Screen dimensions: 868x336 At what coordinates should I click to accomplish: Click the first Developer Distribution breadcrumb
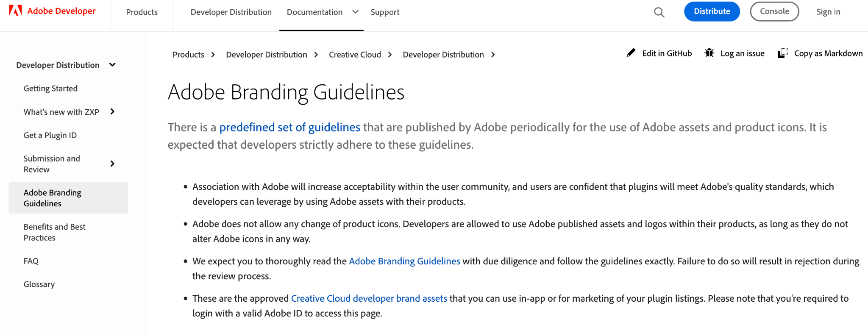[x=267, y=55]
